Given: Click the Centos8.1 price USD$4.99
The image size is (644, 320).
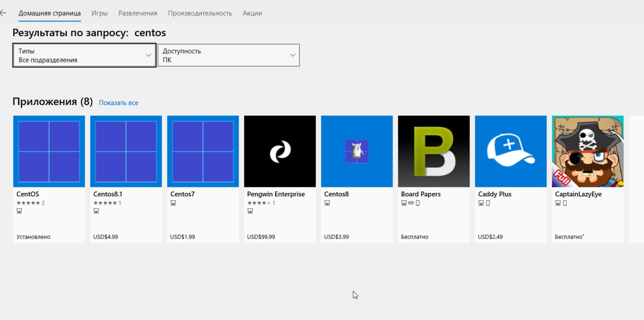Looking at the screenshot, I should 106,237.
